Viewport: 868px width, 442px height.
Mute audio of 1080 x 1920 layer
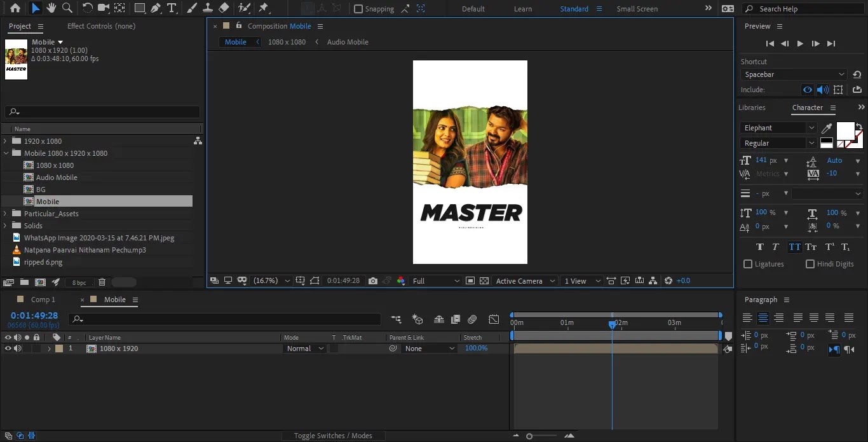tap(18, 349)
